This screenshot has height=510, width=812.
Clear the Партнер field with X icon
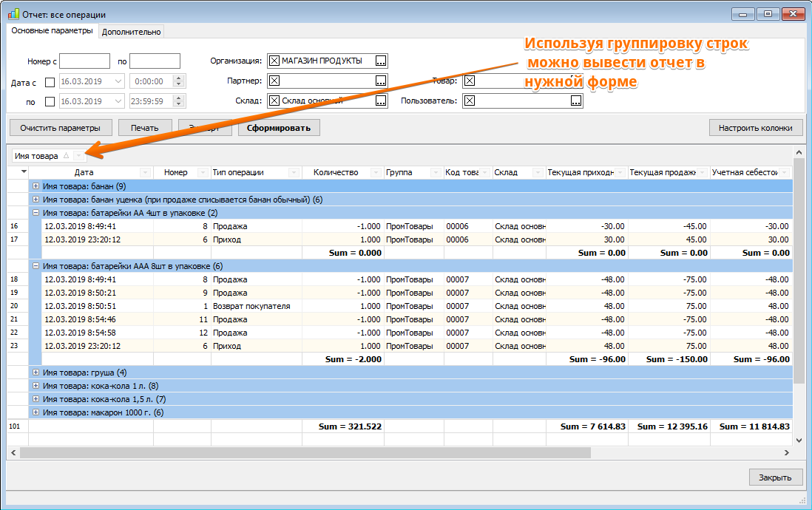tap(274, 81)
